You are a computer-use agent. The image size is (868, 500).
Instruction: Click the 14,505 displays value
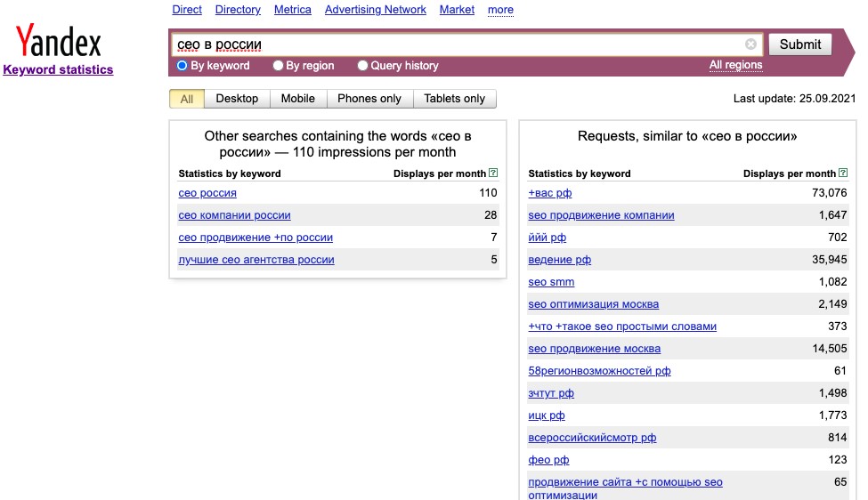829,349
